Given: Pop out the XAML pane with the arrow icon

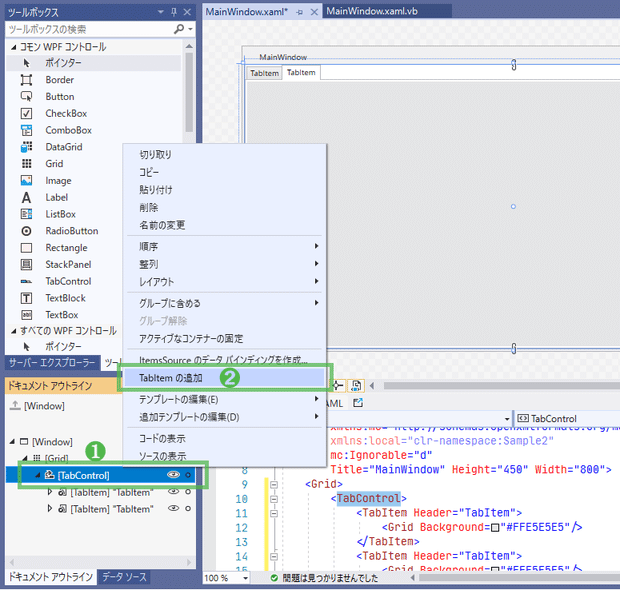Looking at the screenshot, I should [358, 403].
